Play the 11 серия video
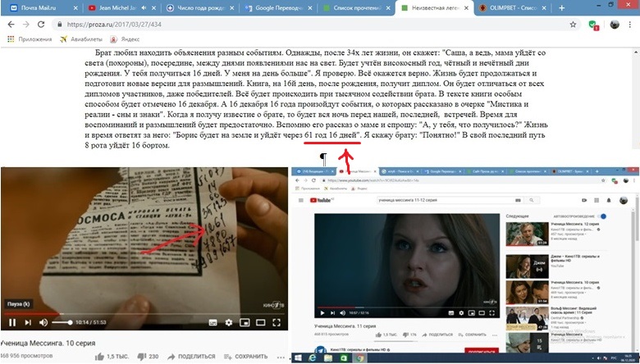This screenshot has width=640, height=364. point(322,312)
